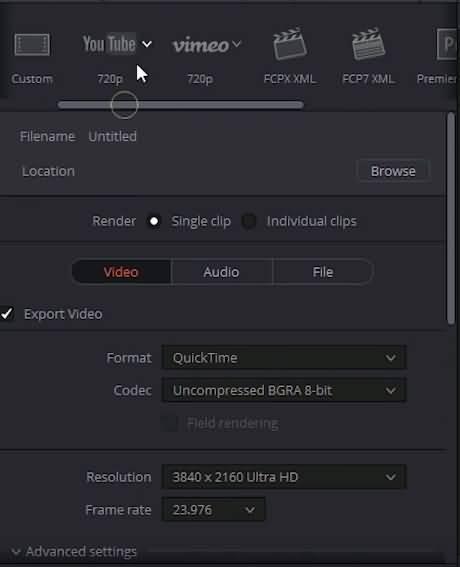Open the Vimeo preset options arrow

point(237,44)
